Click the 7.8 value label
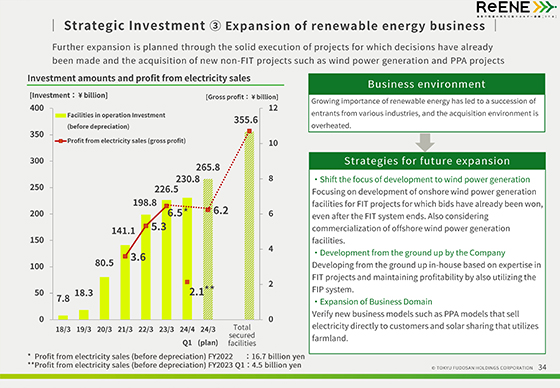This screenshot has height=388, width=560. click(63, 298)
